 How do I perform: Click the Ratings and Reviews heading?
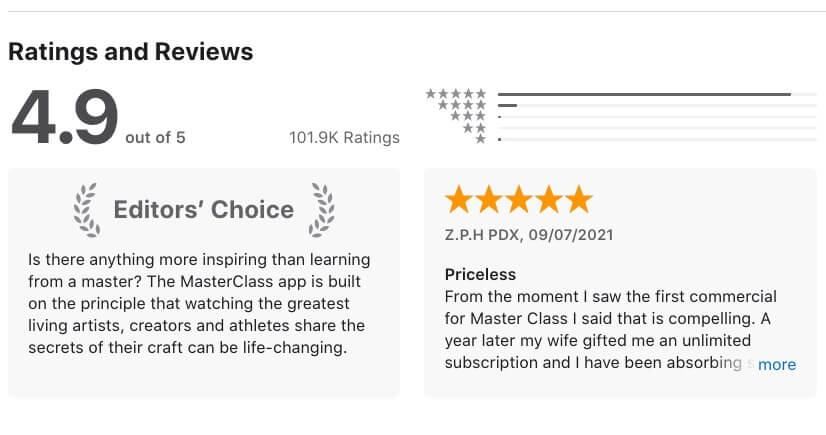pyautogui.click(x=131, y=52)
